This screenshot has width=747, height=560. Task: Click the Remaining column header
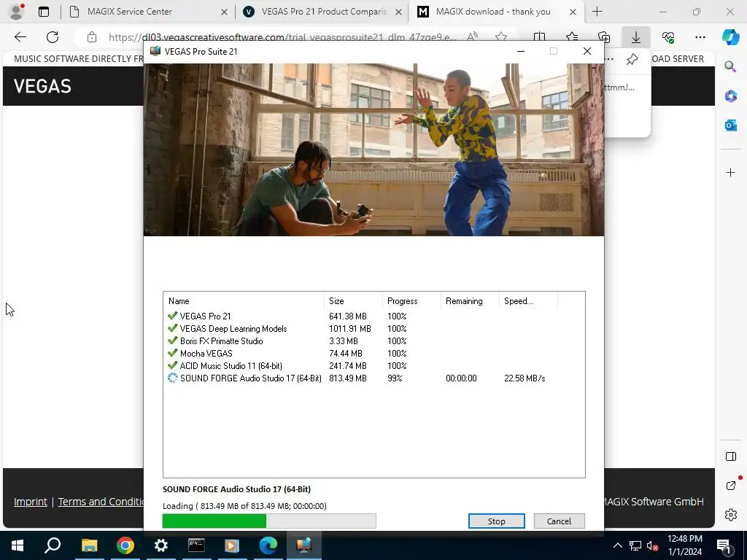(x=469, y=301)
